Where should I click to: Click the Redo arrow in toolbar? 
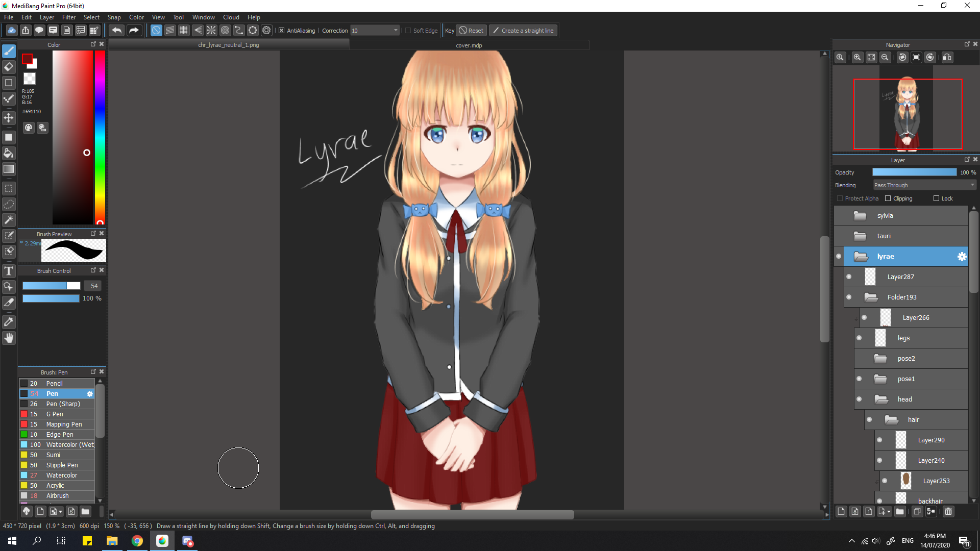click(134, 31)
